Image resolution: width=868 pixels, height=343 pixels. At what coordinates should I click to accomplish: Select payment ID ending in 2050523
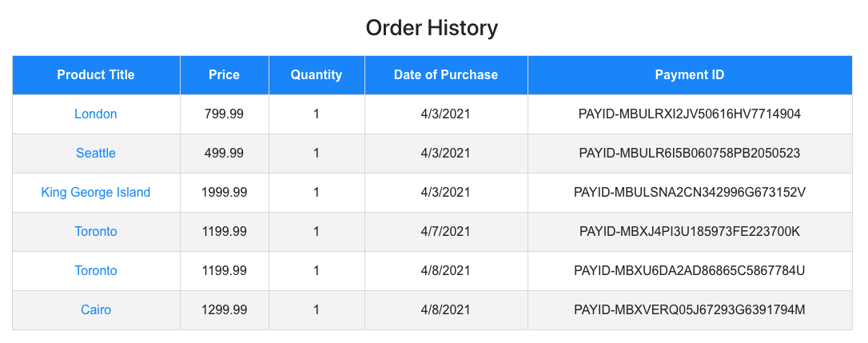(x=690, y=153)
